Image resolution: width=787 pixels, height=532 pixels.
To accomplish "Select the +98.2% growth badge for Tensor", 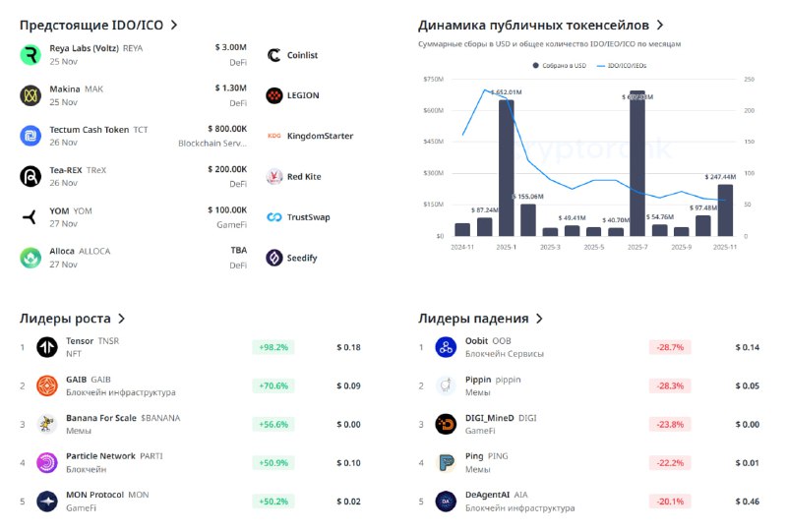I will tap(272, 347).
